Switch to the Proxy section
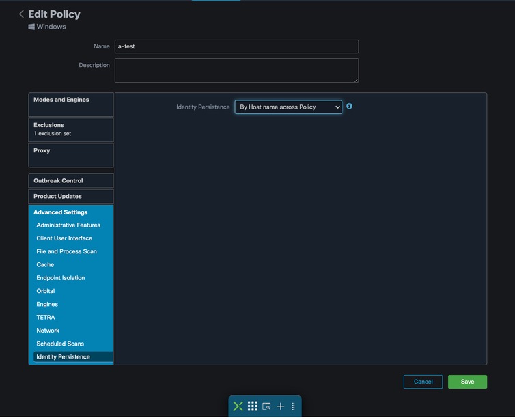Screen dimensions: 515x420 71,155
